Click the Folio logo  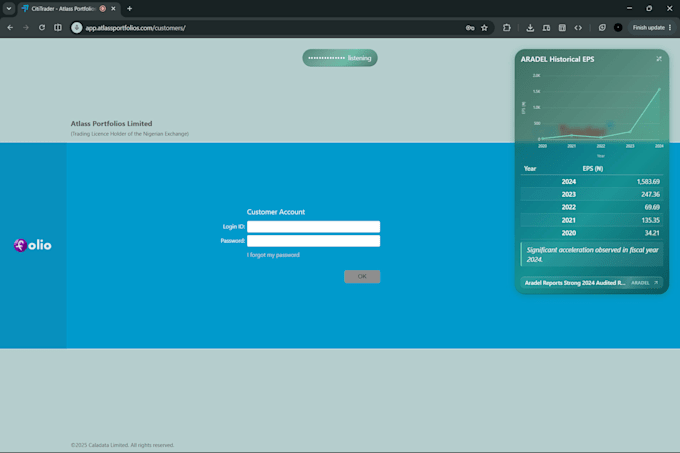click(33, 245)
